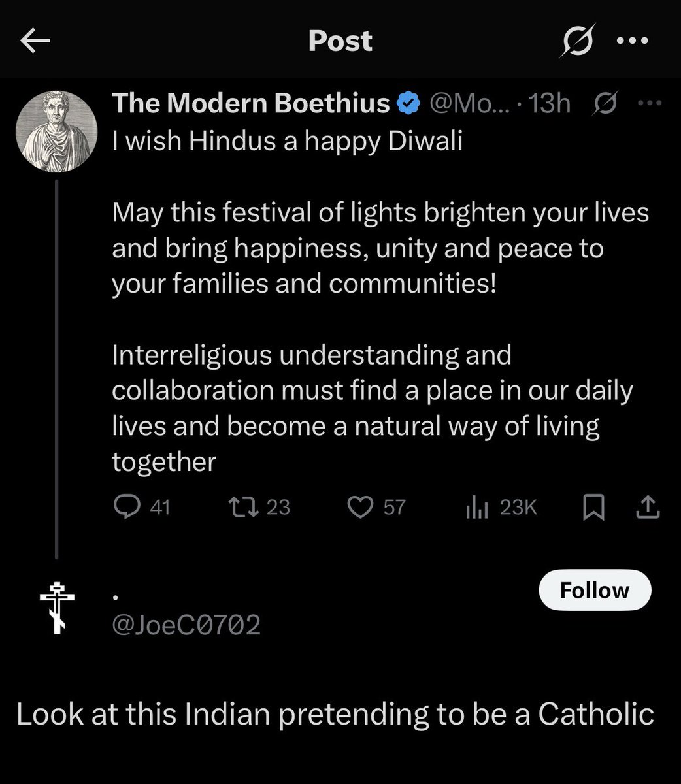Repost the post with 23 reposts
Image resolution: width=681 pixels, height=784 pixels.
click(x=259, y=507)
